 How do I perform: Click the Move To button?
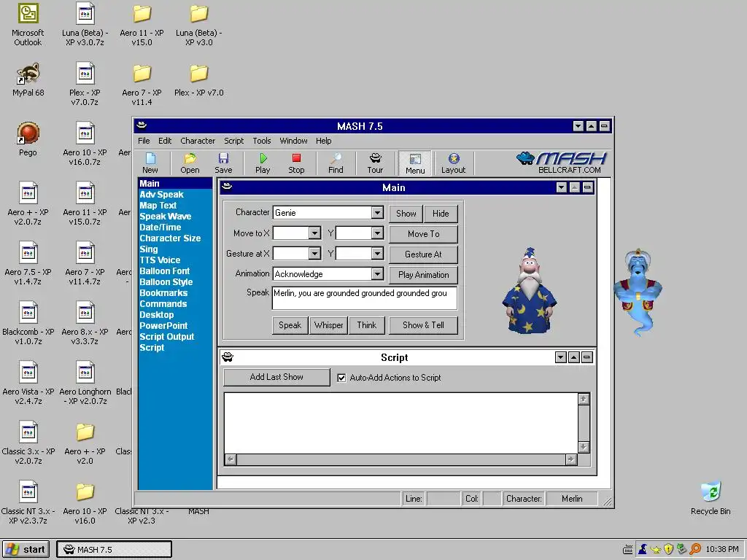pos(424,234)
